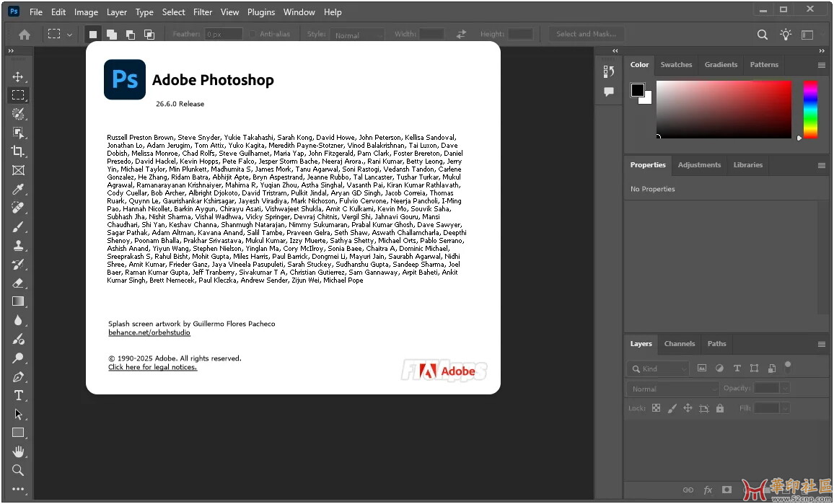Viewport: 834px width, 504px height.
Task: Filter for pixel layers
Action: coord(701,368)
